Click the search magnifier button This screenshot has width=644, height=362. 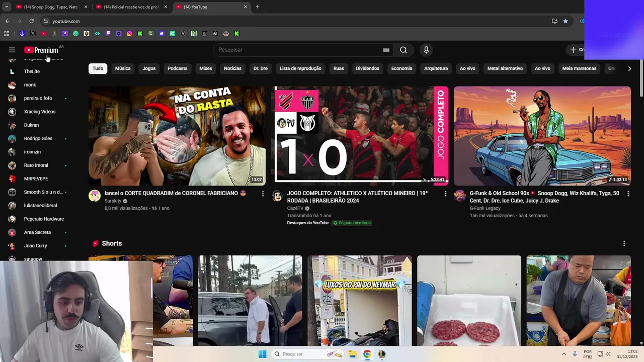click(404, 50)
